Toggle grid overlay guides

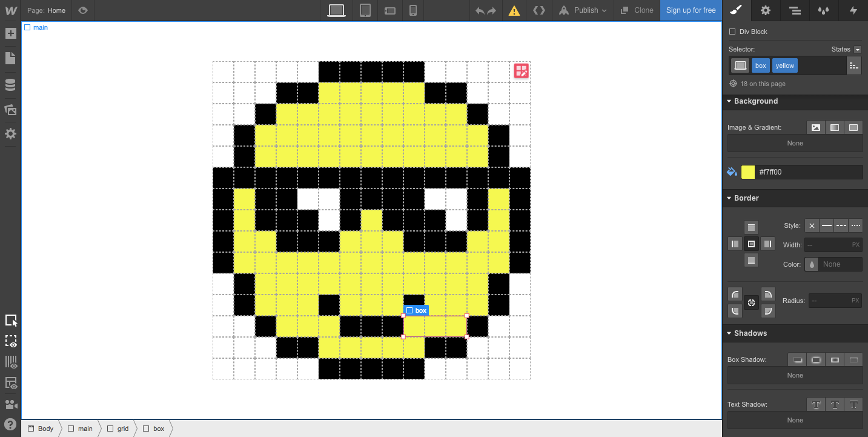coord(10,362)
